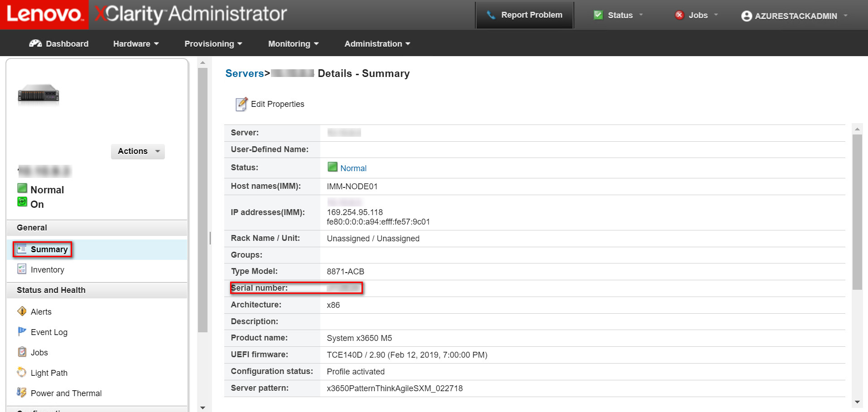Click the details table scrollbar up arrow

857,129
